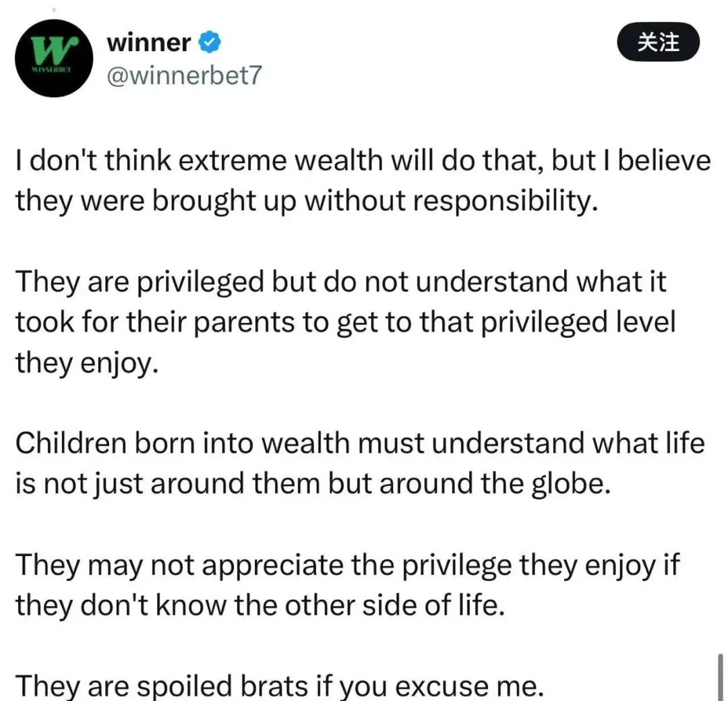Click the blue verified badge
728x701 pixels.
[209, 43]
